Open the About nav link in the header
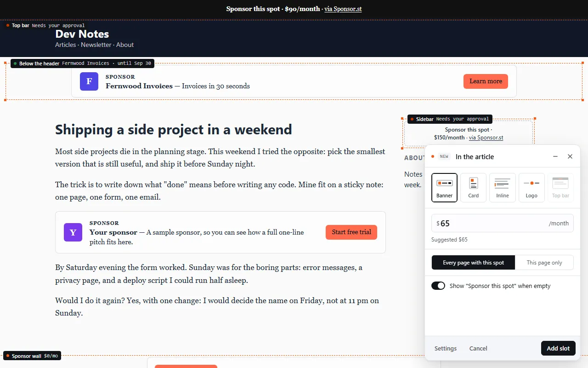 (125, 45)
